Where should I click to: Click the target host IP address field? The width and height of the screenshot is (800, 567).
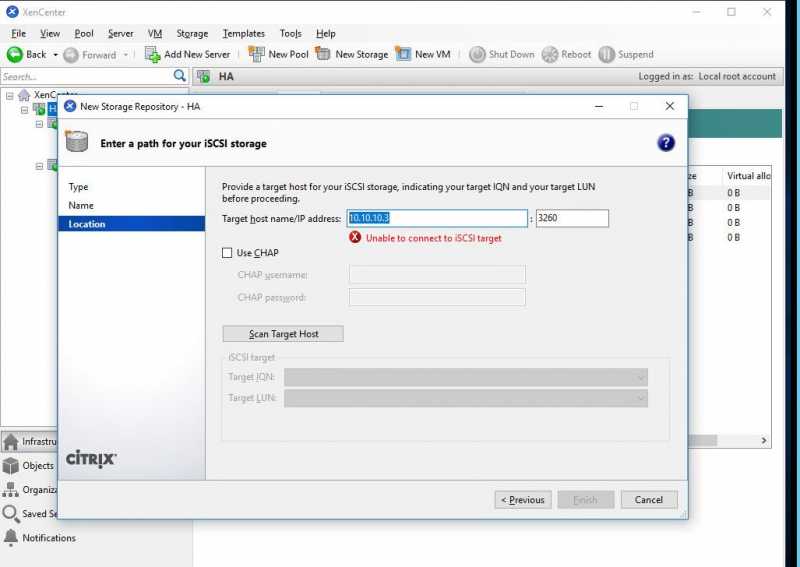pos(437,219)
